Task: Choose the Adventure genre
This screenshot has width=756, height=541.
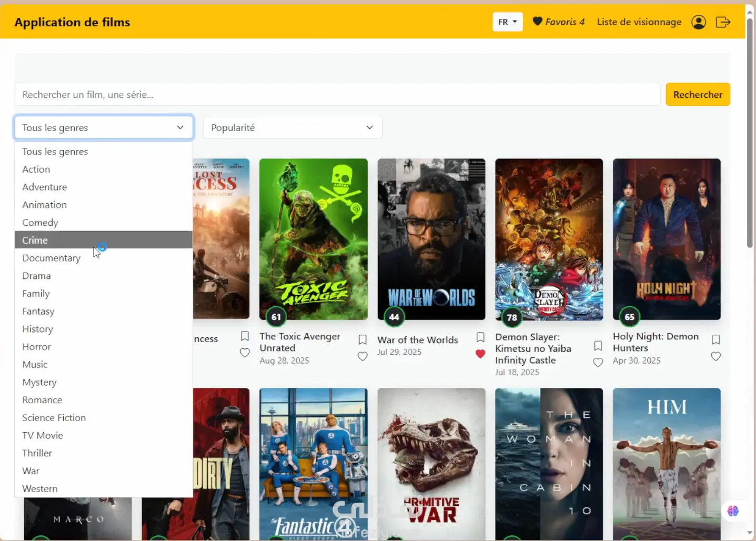Action: coord(104,187)
